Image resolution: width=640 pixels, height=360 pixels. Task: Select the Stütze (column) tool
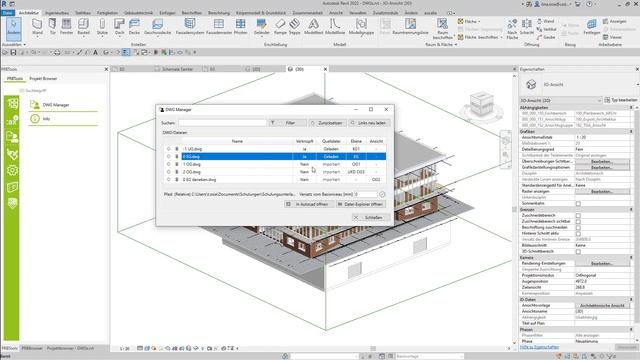pos(102,27)
